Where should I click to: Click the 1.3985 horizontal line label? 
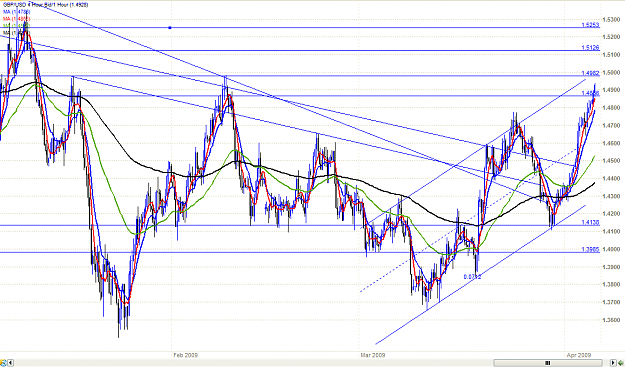(x=590, y=249)
